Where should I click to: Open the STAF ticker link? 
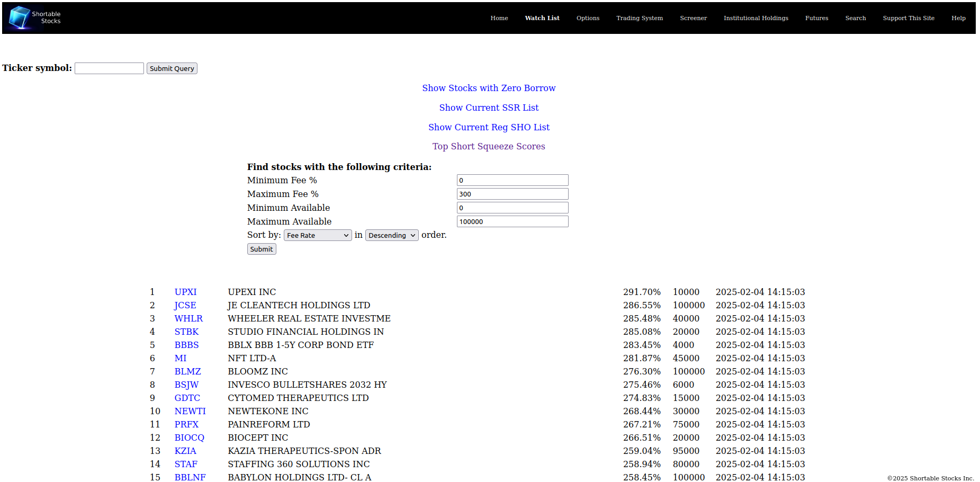coord(186,464)
